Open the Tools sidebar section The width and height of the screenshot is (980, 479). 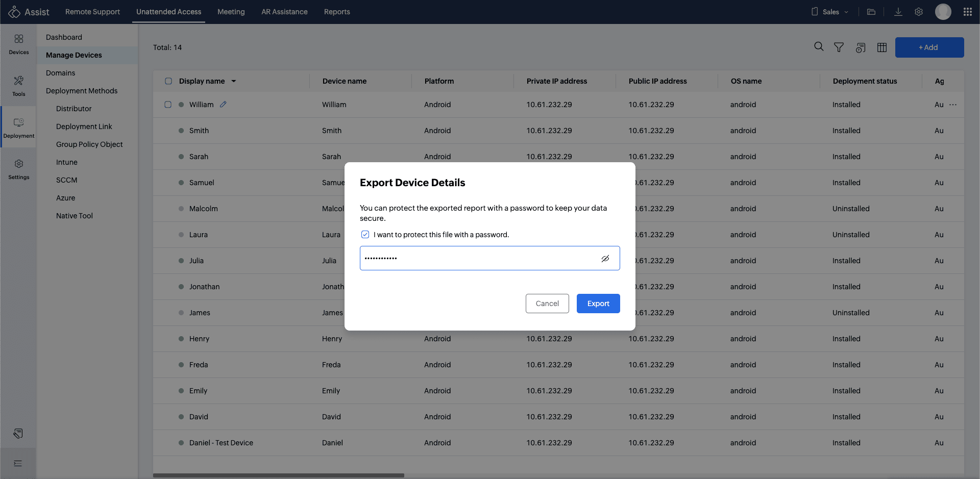pos(19,86)
